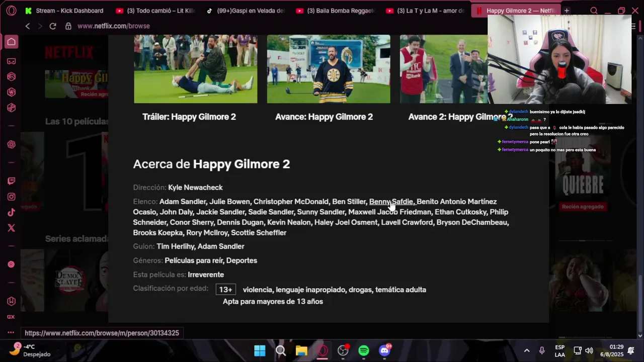Open the Windows Start menu
Viewport: 644px width, 362px height.
[260, 350]
